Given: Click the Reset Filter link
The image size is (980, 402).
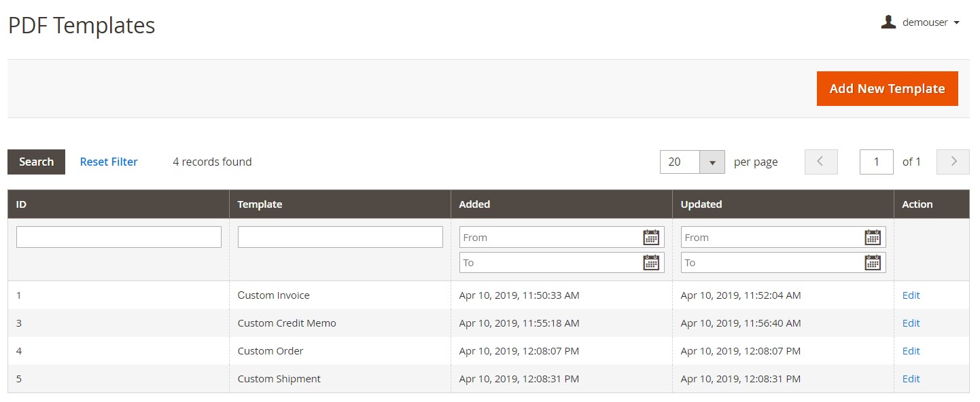Looking at the screenshot, I should 109,162.
